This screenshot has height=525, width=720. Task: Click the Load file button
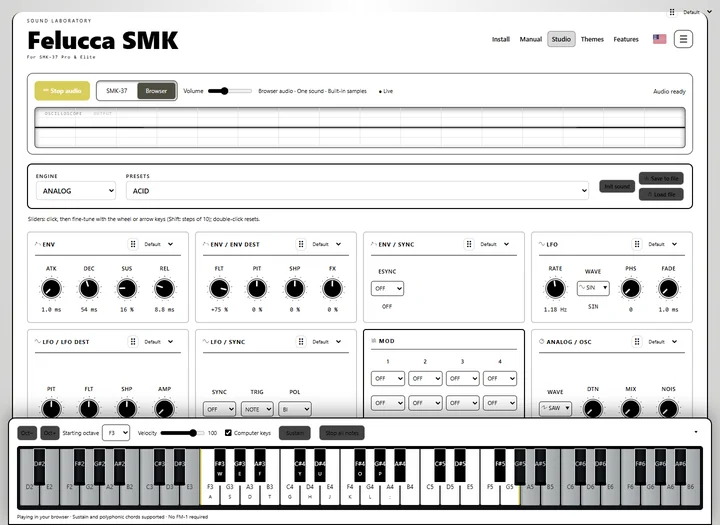pos(661,194)
